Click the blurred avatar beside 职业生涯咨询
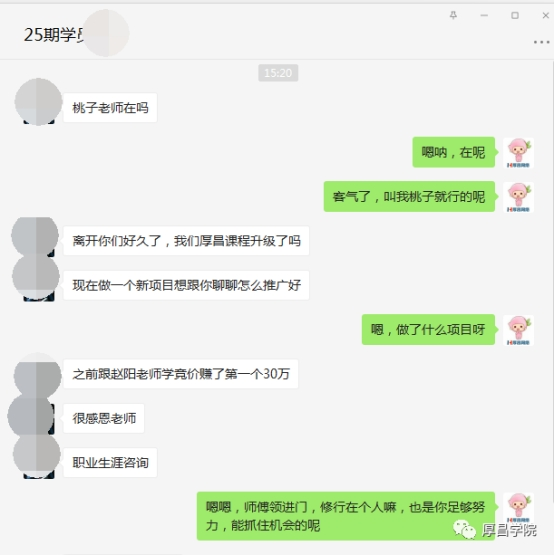This screenshot has width=554, height=556. pos(37,456)
